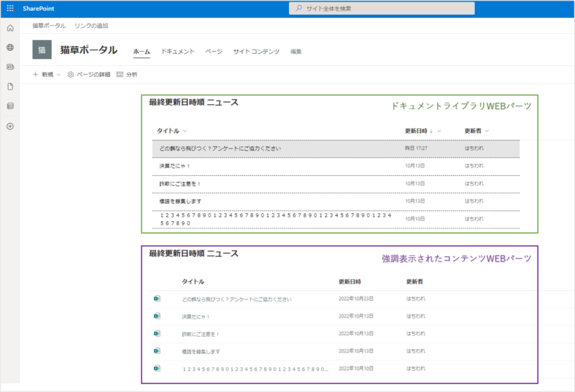This screenshot has height=392, width=575.
Task: Select the highlighted アンケート row in upper list
Action: [x=336, y=149]
